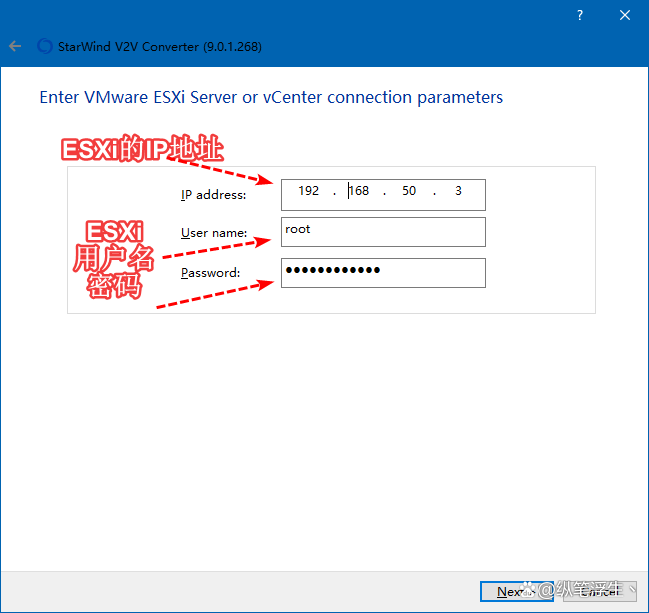Click the fourth IP octet 3
The height and width of the screenshot is (613, 649).
click(x=458, y=191)
